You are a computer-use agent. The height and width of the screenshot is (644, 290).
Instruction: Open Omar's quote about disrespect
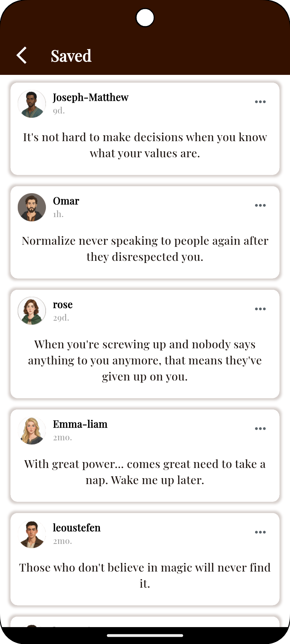click(145, 248)
